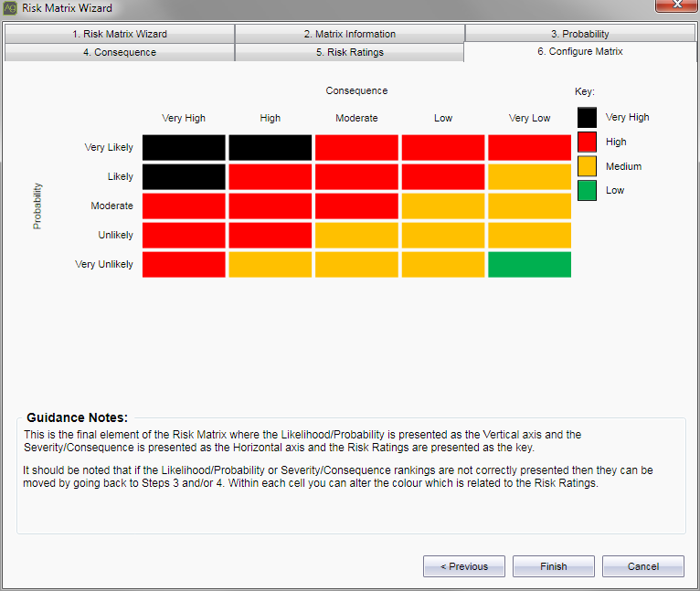Click the Previous button

[464, 566]
